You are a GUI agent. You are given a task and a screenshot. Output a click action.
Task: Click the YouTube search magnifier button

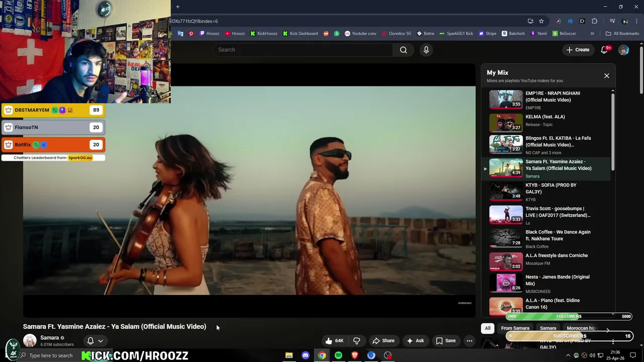(x=404, y=50)
